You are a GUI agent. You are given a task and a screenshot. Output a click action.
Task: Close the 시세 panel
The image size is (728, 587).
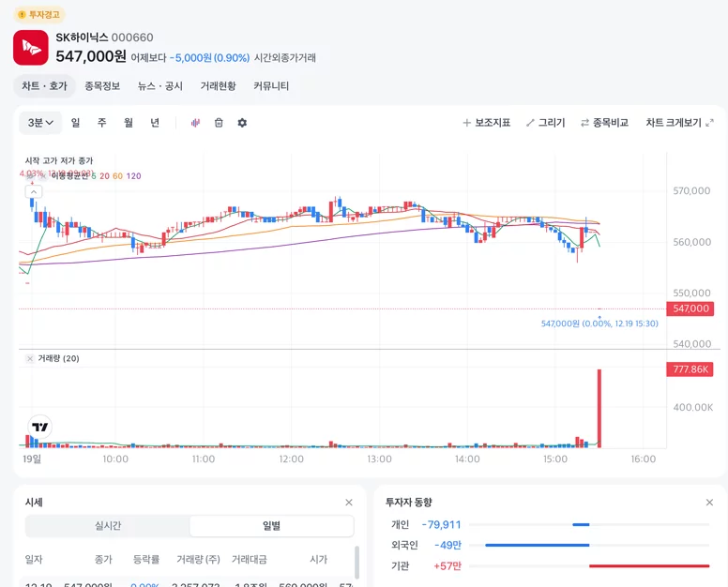coord(349,503)
